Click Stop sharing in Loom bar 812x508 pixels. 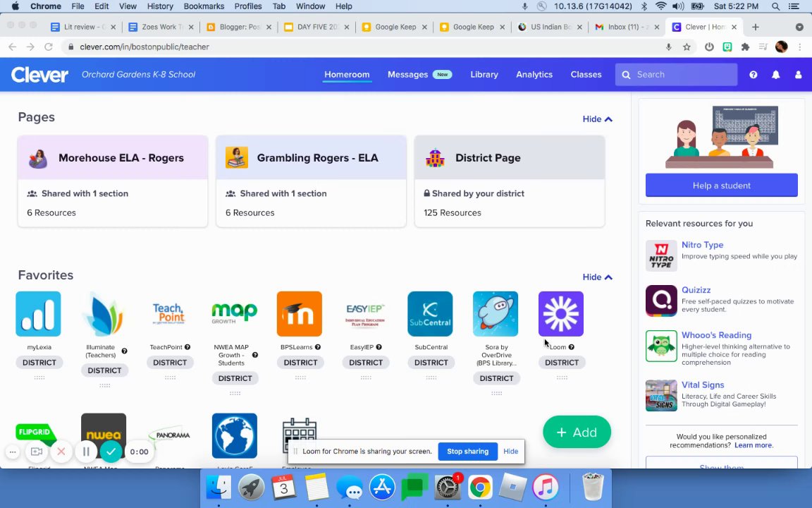coord(467,452)
